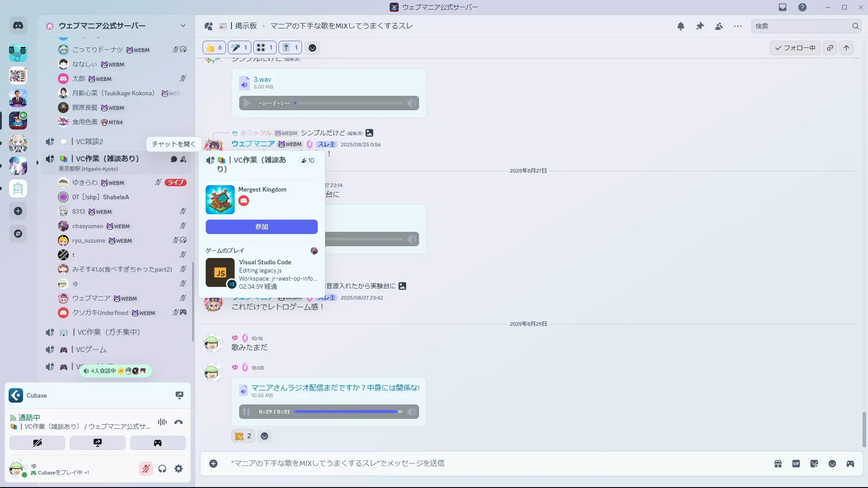Open the gift icon in message bar
The width and height of the screenshot is (868, 488).
click(x=778, y=464)
